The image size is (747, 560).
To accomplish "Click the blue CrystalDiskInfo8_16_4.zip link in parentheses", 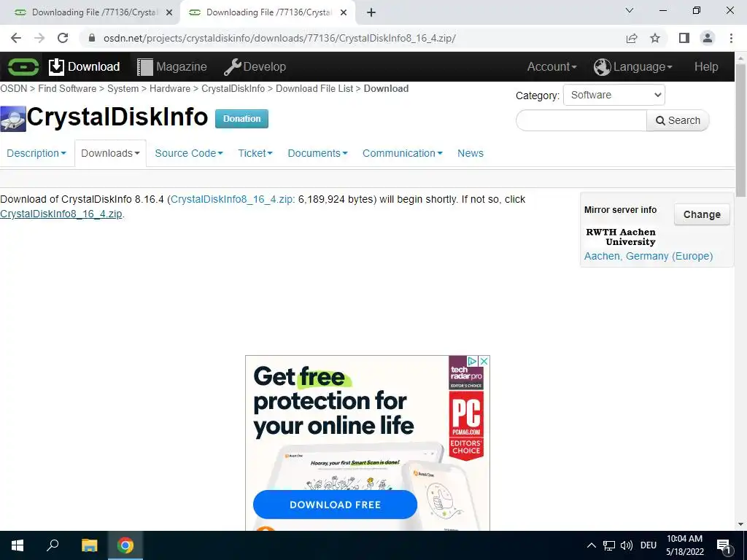I will point(233,200).
